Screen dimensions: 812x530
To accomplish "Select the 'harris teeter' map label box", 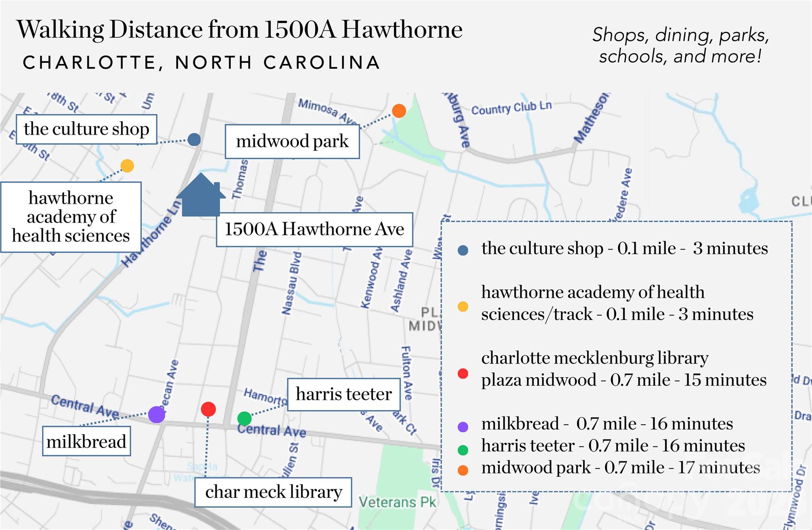I will click(344, 395).
